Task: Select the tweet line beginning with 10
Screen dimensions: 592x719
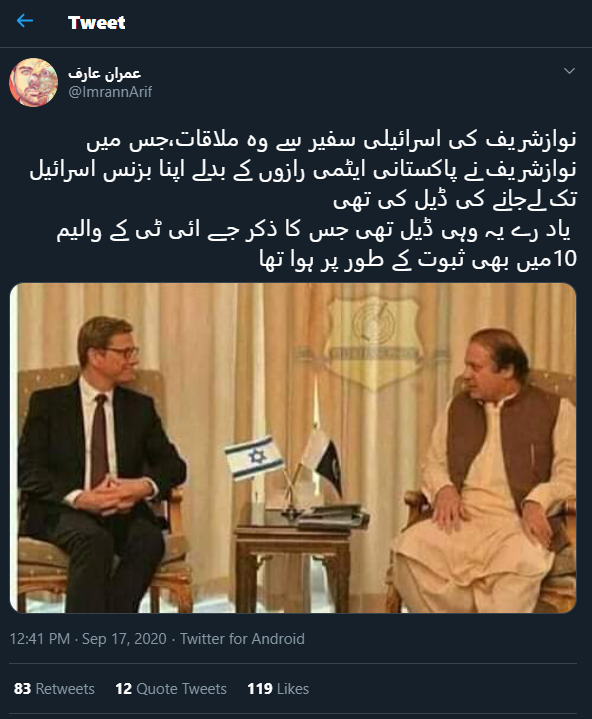Action: [x=418, y=259]
